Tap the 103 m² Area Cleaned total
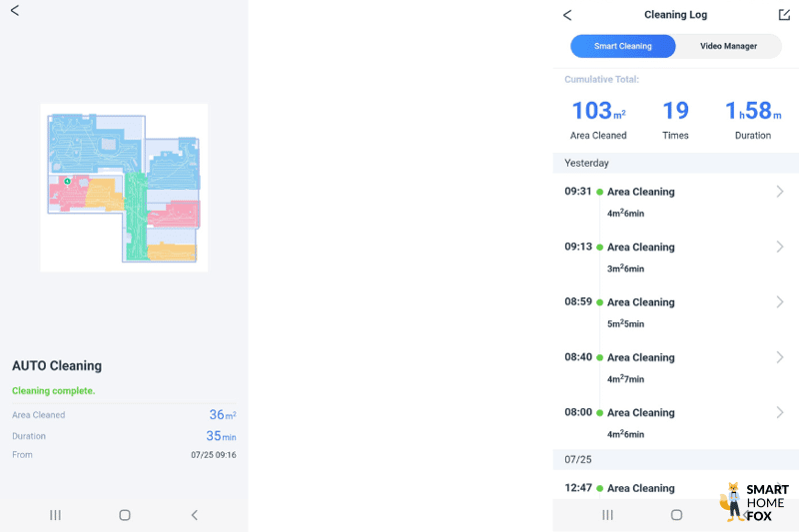The height and width of the screenshot is (532, 799). point(598,119)
